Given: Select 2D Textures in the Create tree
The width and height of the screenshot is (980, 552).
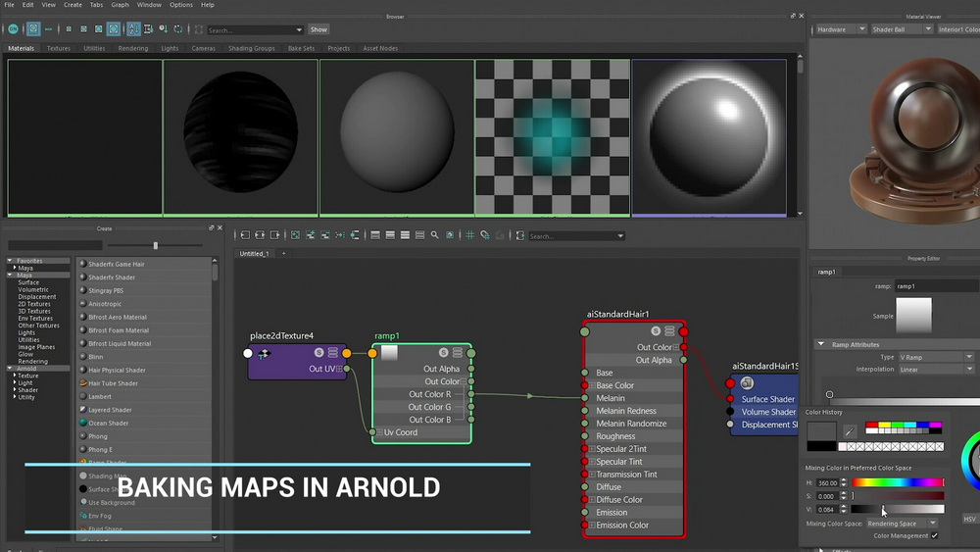Looking at the screenshot, I should tap(33, 304).
